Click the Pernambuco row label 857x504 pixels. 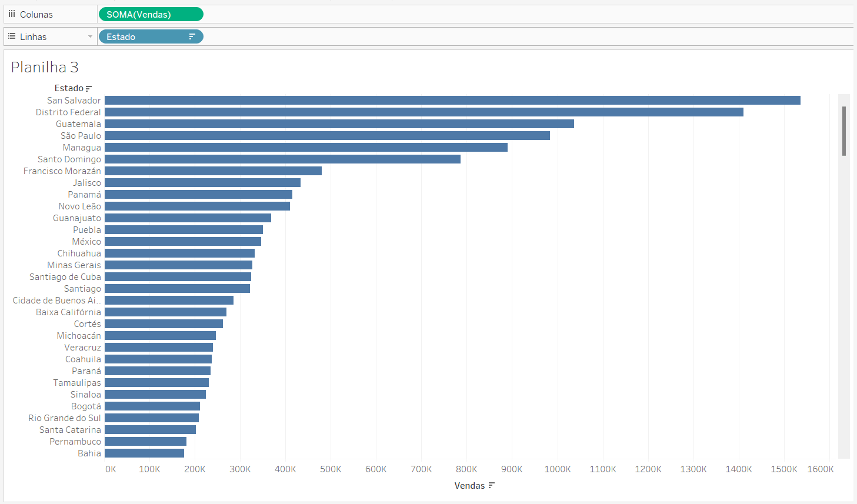[75, 442]
